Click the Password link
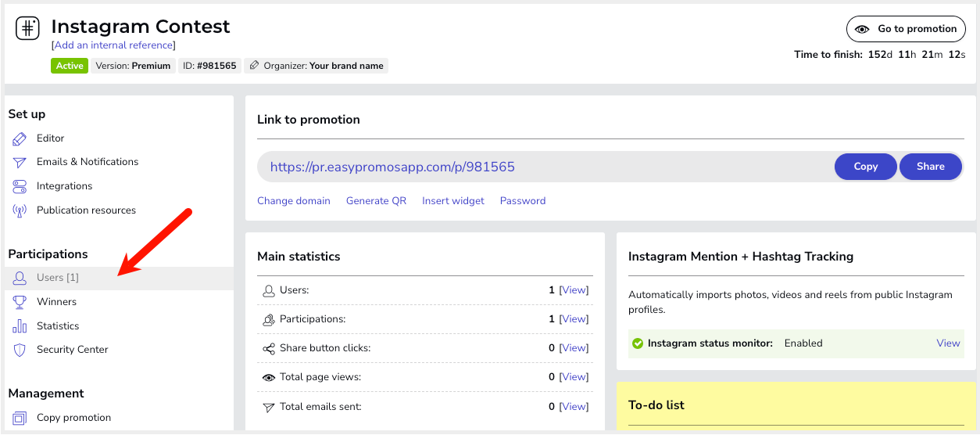The width and height of the screenshot is (980, 435). point(523,201)
